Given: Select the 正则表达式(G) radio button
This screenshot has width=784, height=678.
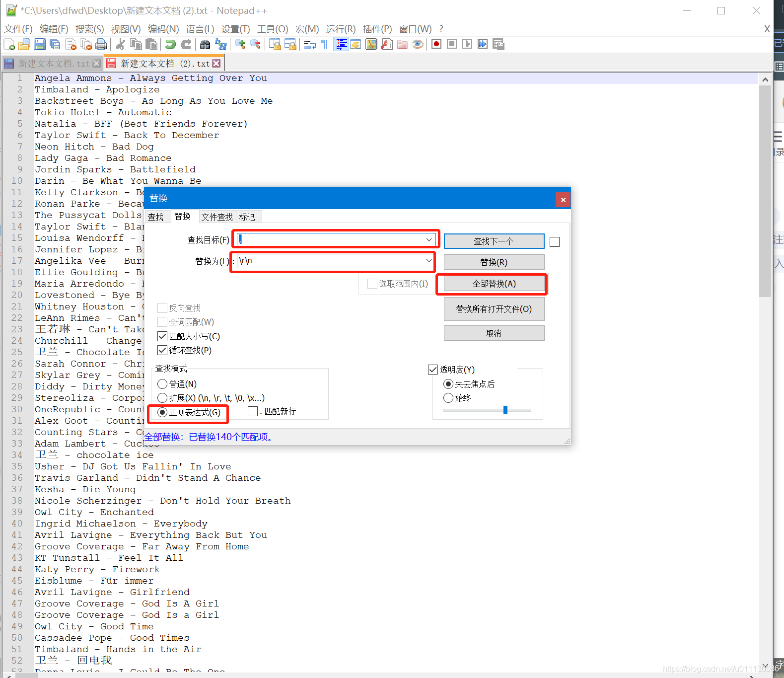Looking at the screenshot, I should 162,412.
